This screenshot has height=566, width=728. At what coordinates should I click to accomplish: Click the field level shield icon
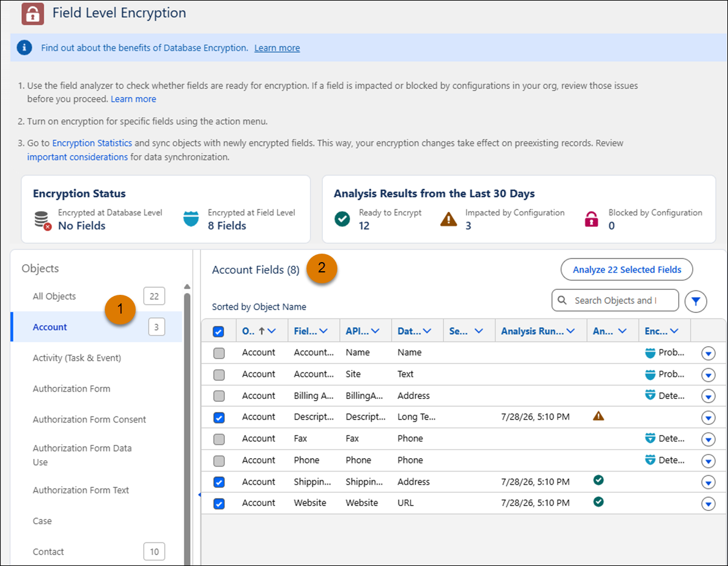(191, 219)
